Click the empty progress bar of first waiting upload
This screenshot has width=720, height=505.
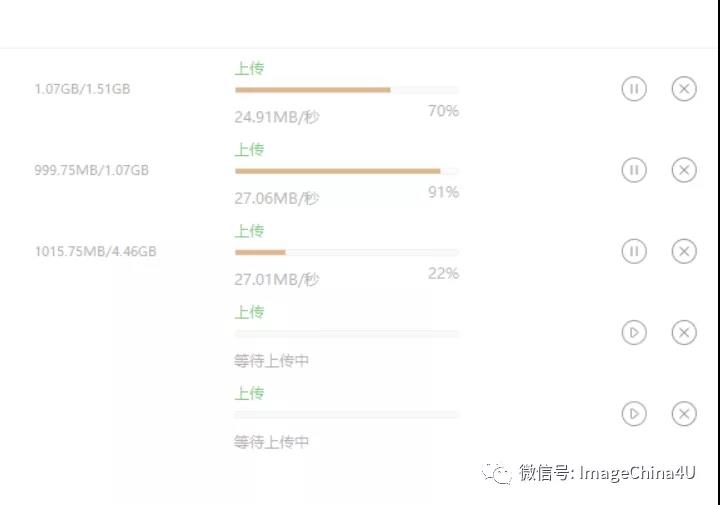(347, 334)
